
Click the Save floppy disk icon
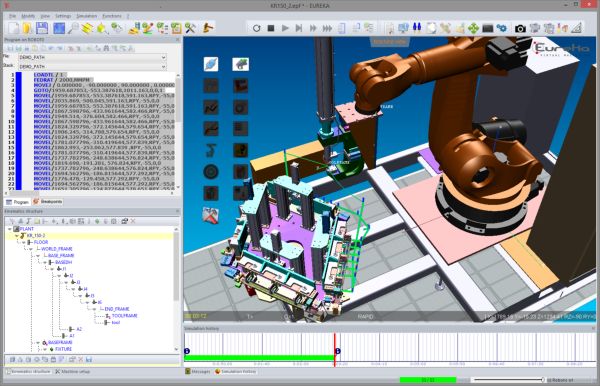tap(42, 28)
